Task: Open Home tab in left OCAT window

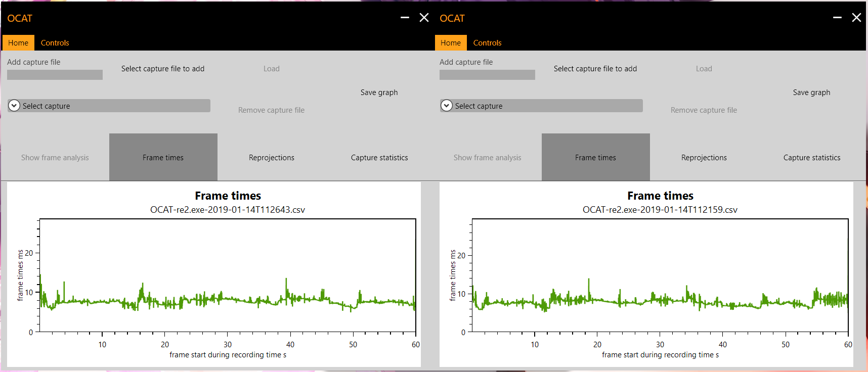Action: click(18, 43)
